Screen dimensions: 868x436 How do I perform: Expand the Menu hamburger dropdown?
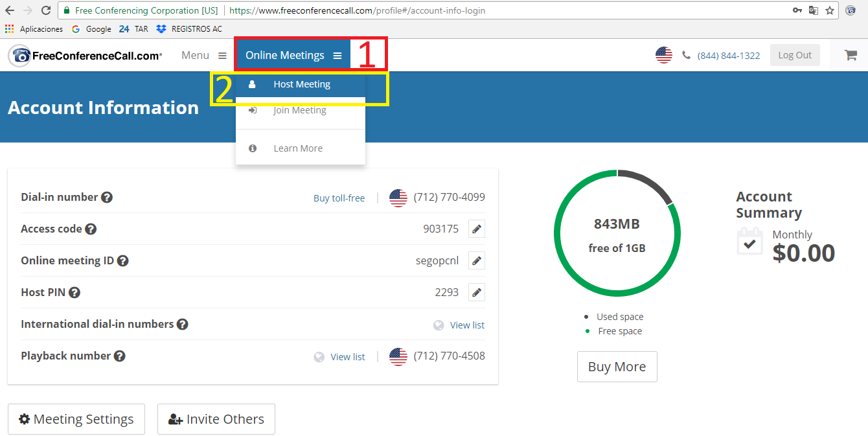[204, 56]
